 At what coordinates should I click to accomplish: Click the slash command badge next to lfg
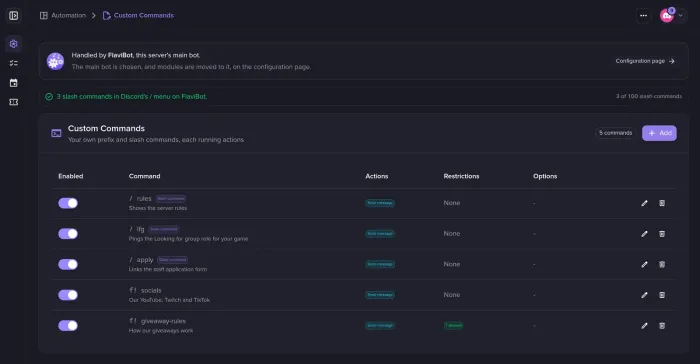tap(163, 229)
